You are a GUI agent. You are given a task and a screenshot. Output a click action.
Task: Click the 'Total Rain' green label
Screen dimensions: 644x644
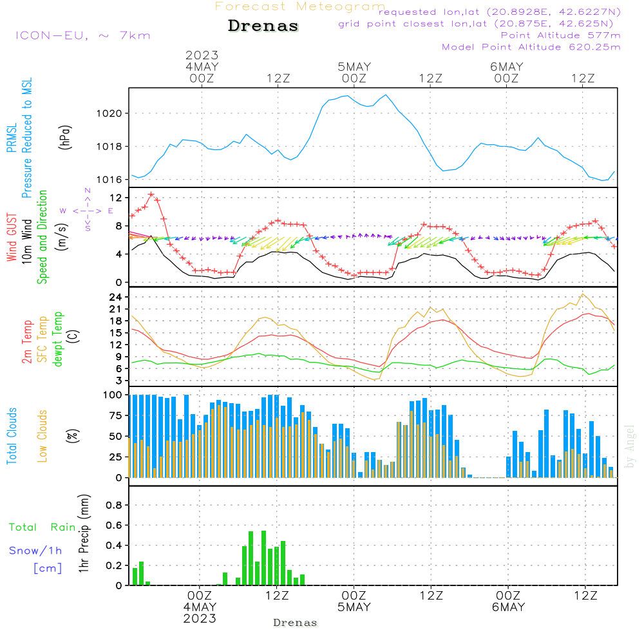click(43, 527)
